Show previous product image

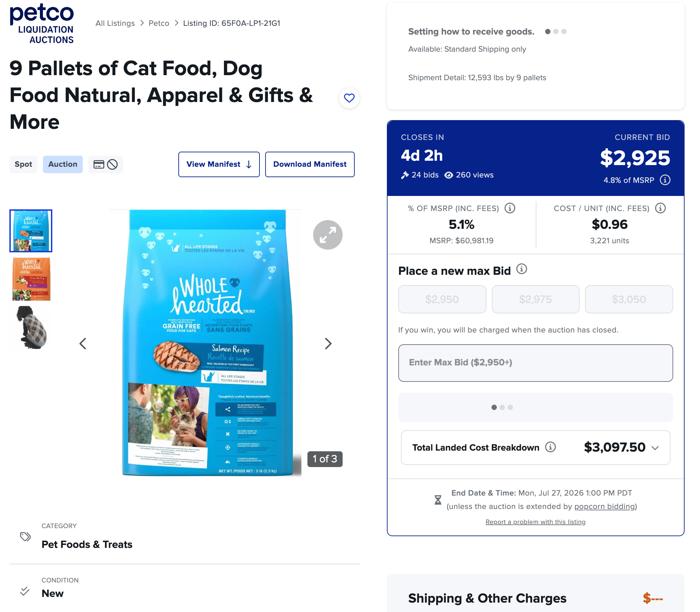point(82,344)
